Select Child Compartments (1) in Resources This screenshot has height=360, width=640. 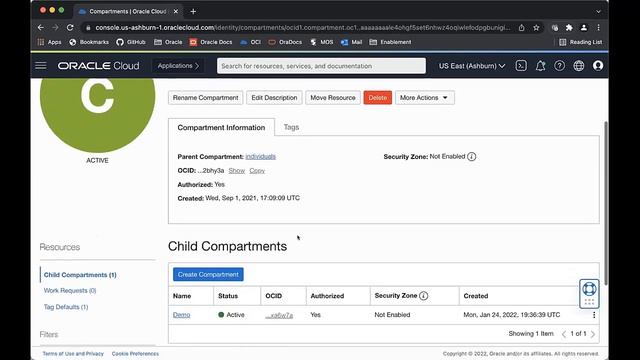tap(80, 275)
